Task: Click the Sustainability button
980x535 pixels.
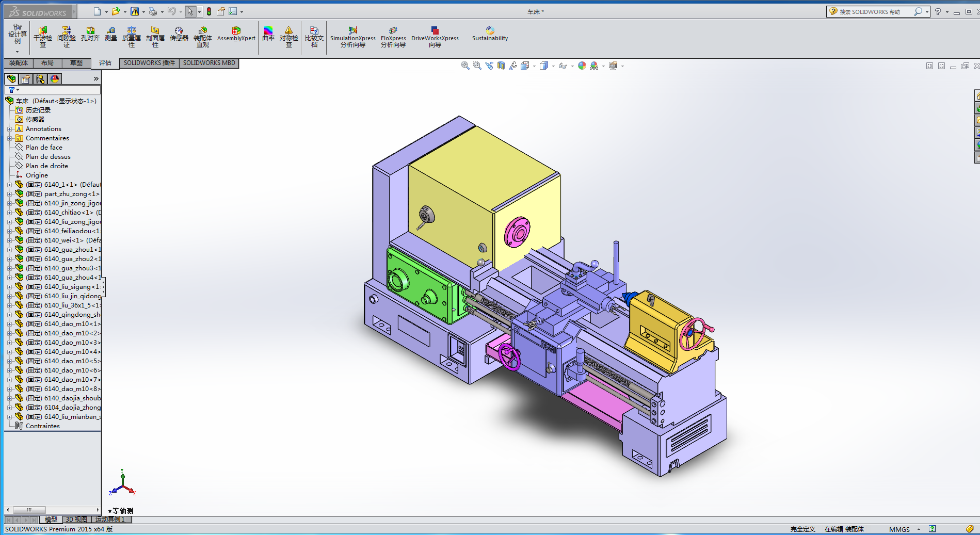Action: [490, 34]
